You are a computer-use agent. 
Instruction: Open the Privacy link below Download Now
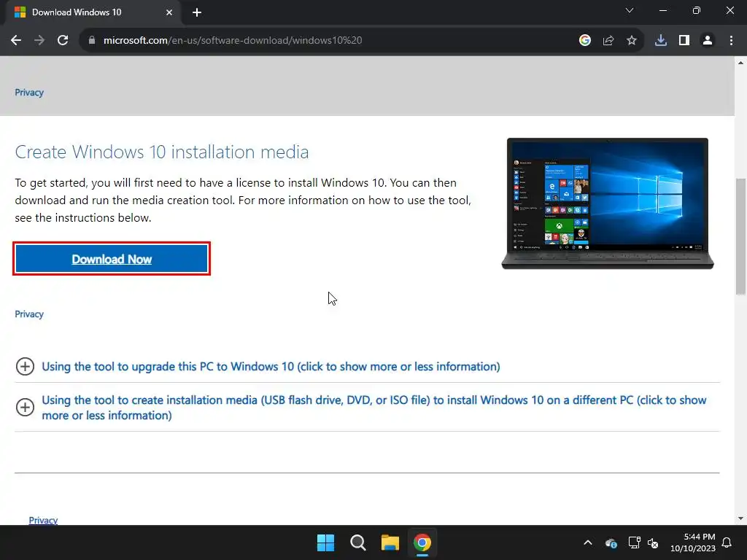pyautogui.click(x=29, y=314)
